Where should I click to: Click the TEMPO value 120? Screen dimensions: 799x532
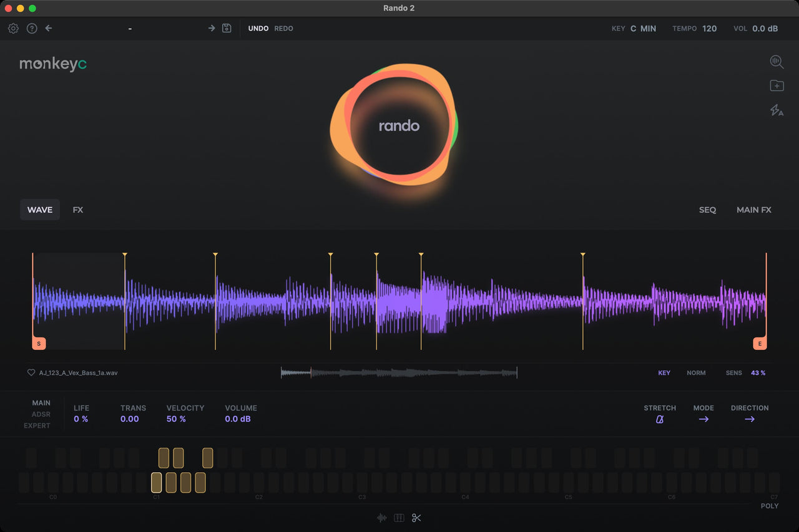[710, 29]
